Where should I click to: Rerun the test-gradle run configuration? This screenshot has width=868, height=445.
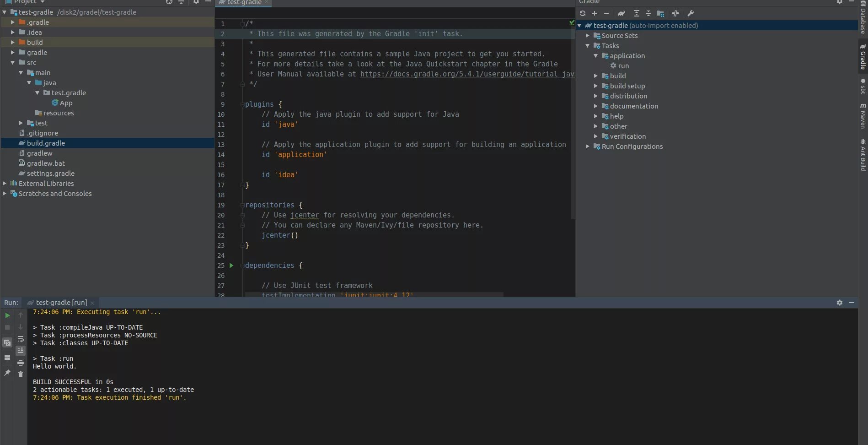[x=7, y=315]
